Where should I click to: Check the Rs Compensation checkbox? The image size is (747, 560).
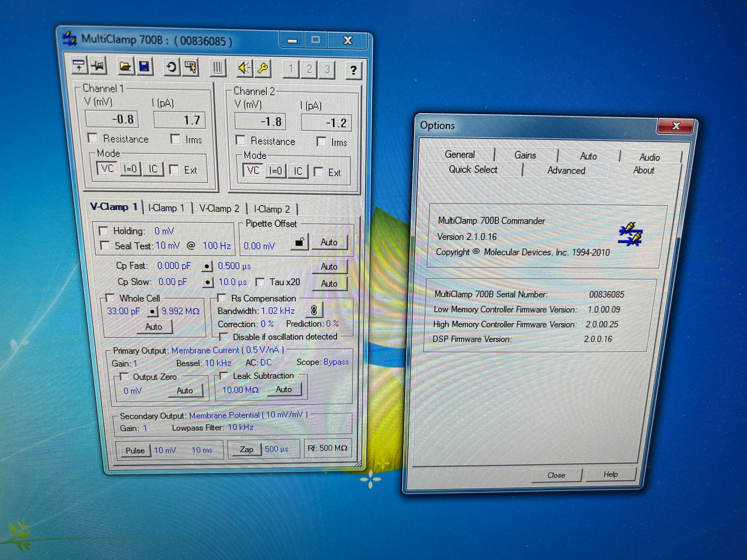click(x=222, y=298)
